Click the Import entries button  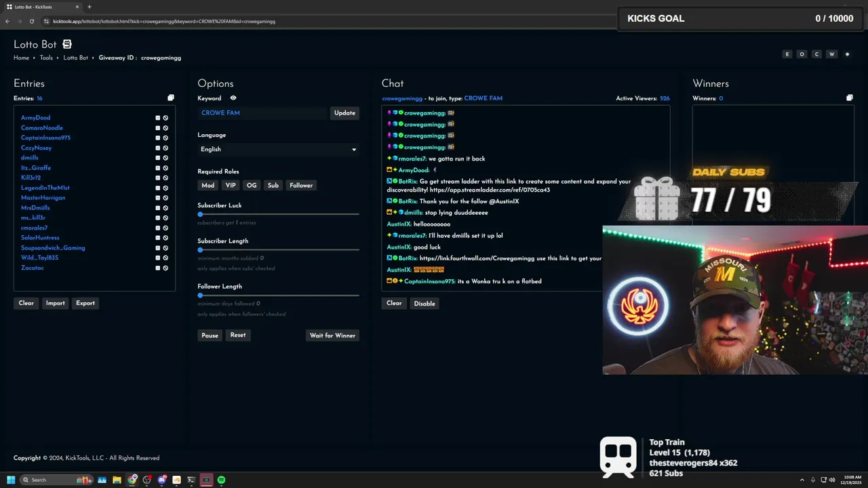56,303
